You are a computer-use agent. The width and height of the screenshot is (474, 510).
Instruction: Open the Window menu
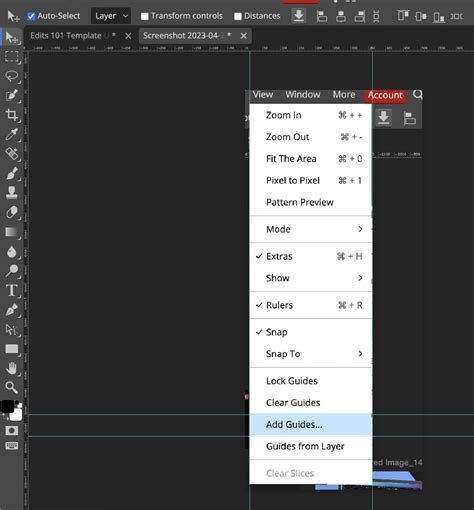tap(303, 95)
